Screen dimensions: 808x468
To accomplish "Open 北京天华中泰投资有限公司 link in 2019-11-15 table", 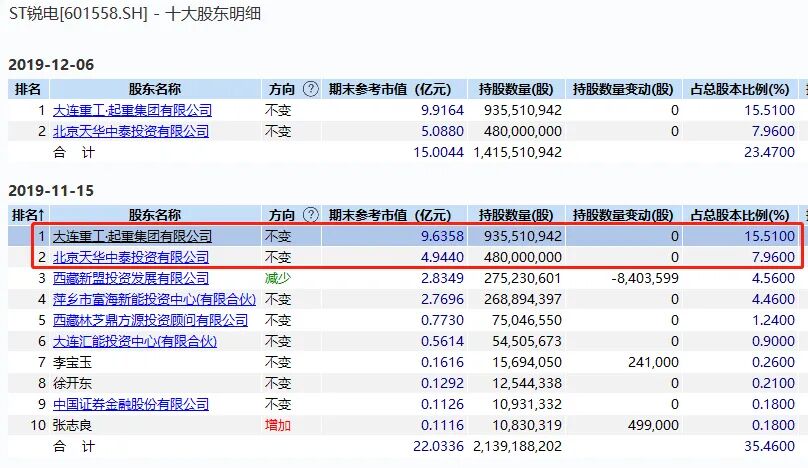I will pos(131,257).
